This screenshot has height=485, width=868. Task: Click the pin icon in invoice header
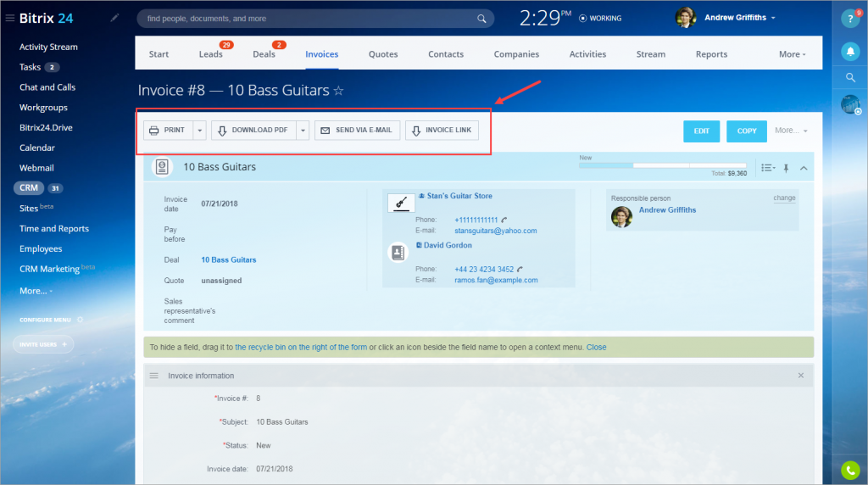coord(786,168)
